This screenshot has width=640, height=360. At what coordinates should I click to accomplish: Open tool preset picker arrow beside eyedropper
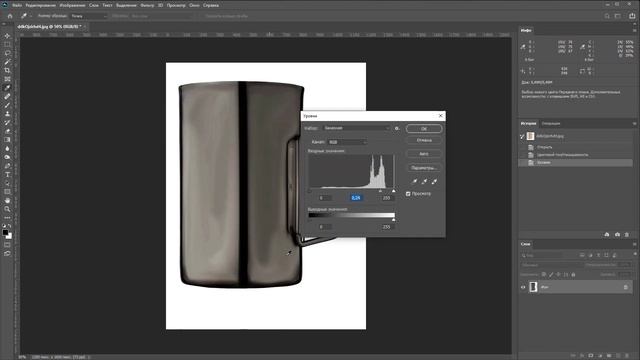click(x=30, y=16)
